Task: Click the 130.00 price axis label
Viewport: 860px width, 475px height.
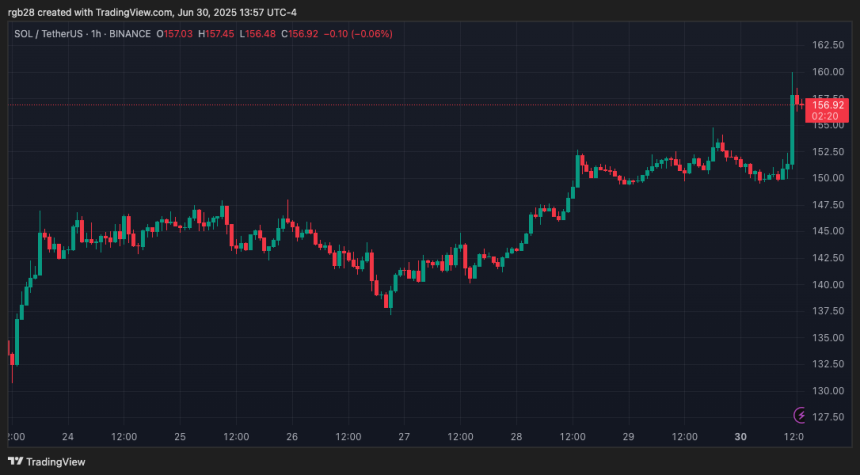Action: tap(829, 390)
